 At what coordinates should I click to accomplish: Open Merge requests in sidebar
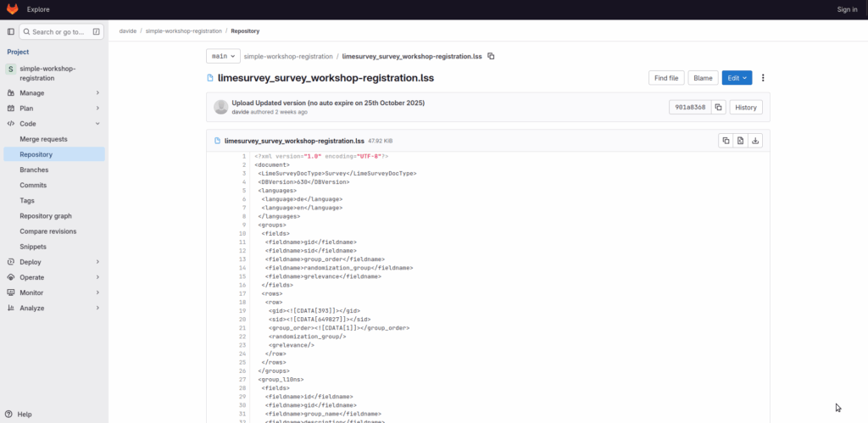43,139
